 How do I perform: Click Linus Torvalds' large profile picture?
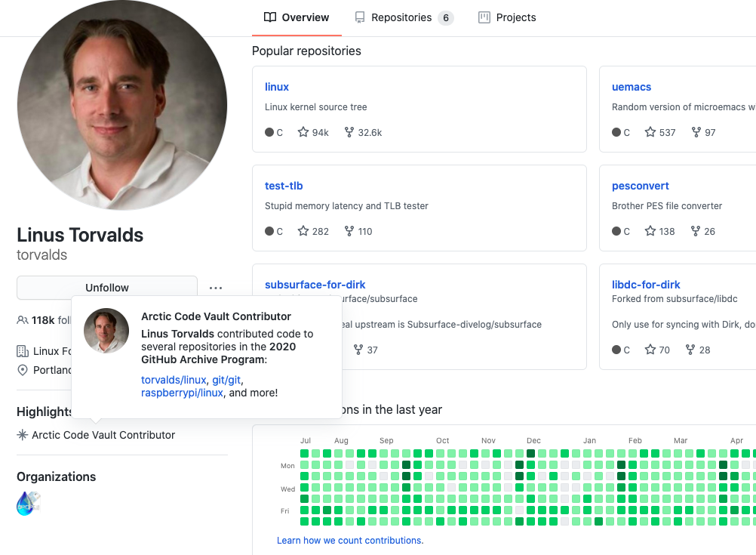(121, 105)
